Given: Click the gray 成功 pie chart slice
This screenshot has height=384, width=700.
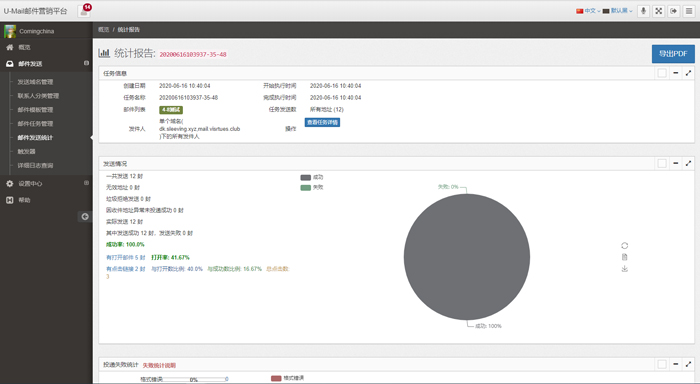Looking at the screenshot, I should (467, 257).
